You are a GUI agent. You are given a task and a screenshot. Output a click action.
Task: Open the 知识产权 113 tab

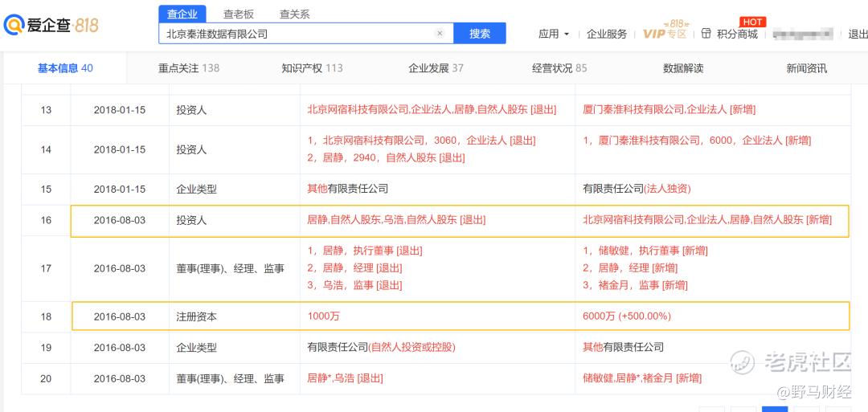click(312, 68)
